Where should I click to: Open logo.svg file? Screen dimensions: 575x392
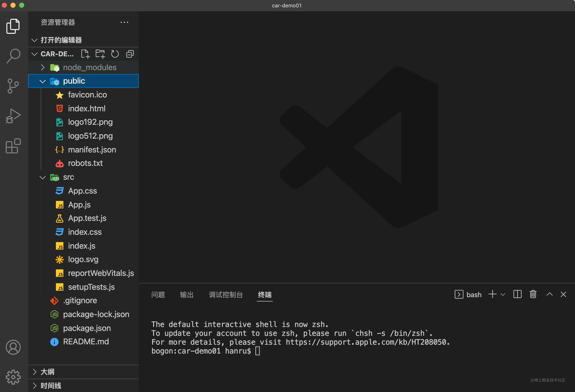pos(83,259)
